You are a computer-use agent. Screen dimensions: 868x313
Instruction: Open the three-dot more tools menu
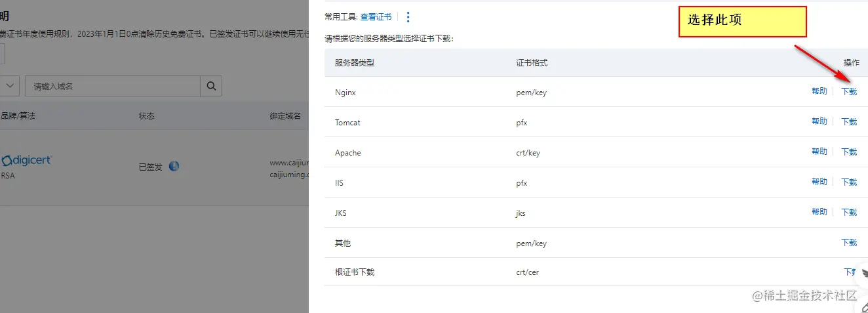(x=408, y=17)
